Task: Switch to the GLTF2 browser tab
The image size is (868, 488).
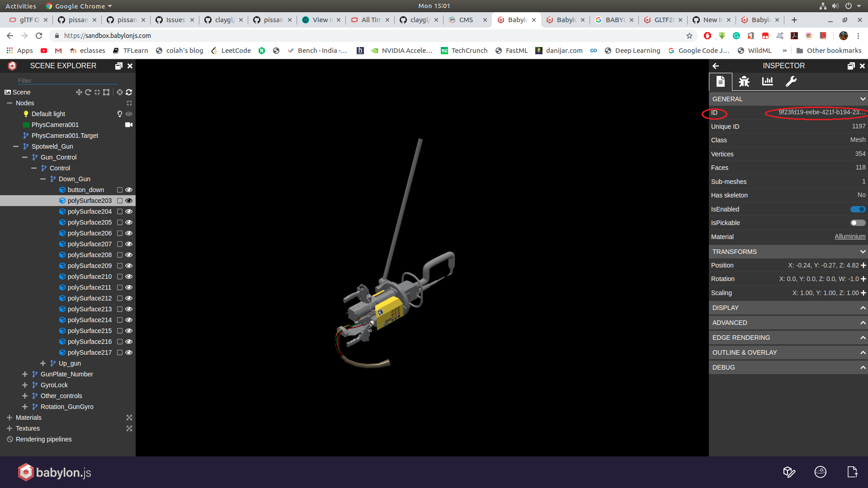Action: [x=663, y=20]
